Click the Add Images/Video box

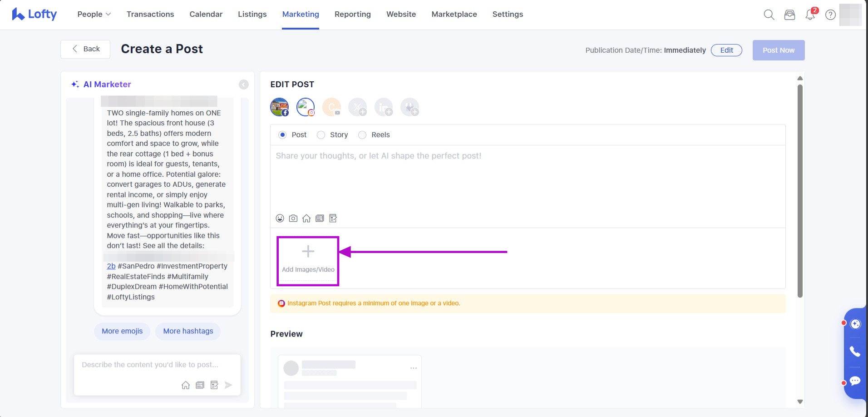tap(308, 261)
